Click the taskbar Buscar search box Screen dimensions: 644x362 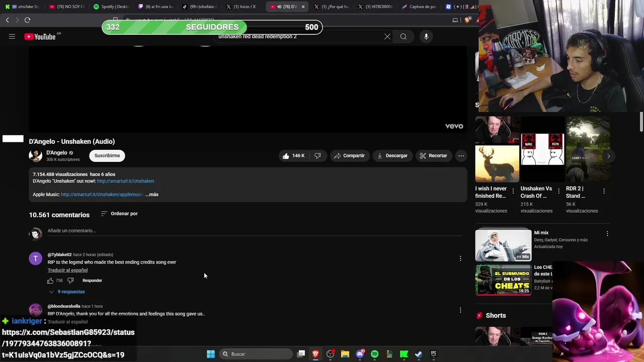(255, 354)
